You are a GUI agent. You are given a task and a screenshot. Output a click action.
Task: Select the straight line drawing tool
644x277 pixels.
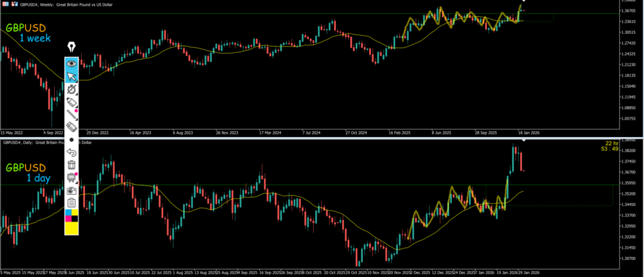(72, 114)
